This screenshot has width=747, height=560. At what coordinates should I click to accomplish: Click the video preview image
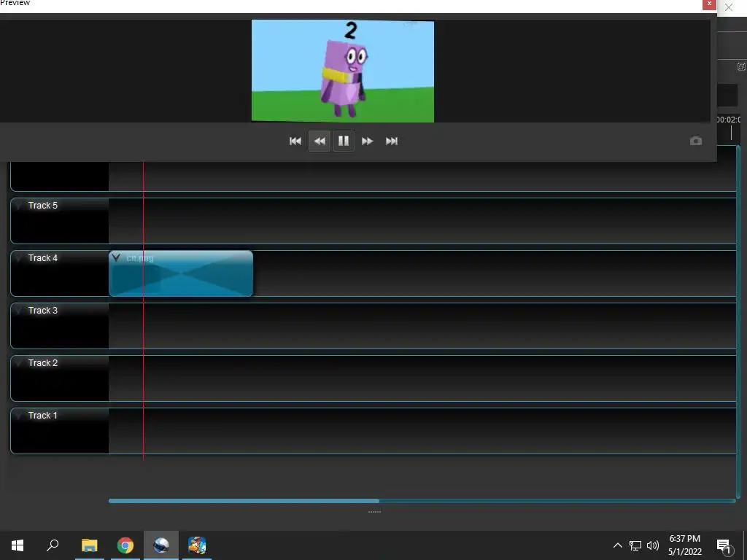click(343, 71)
